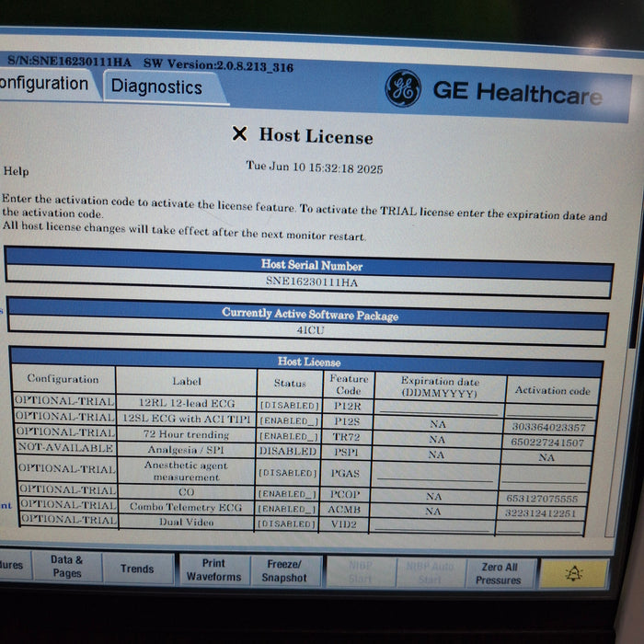Image resolution: width=644 pixels, height=644 pixels.
Task: Click activation code field for P12R row
Action: 550,410
